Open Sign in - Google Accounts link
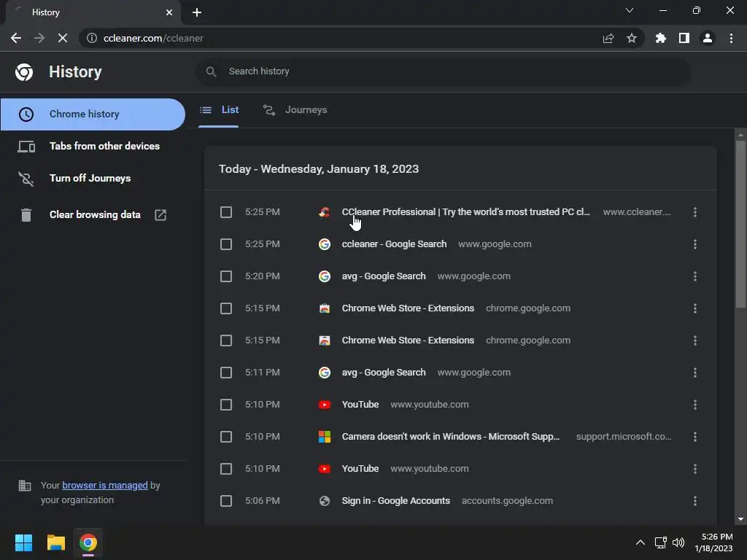747x560 pixels. [395, 501]
